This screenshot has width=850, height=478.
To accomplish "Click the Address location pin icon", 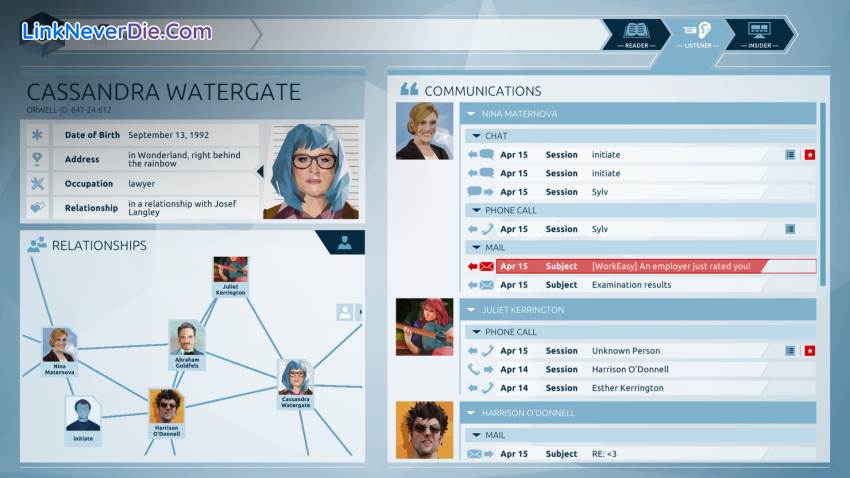I will 37,159.
